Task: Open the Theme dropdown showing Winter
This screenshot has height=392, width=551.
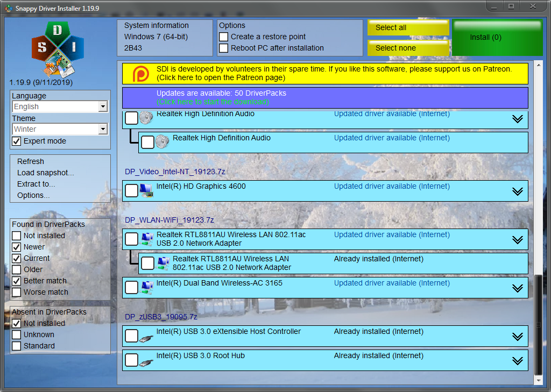Action: click(103, 129)
